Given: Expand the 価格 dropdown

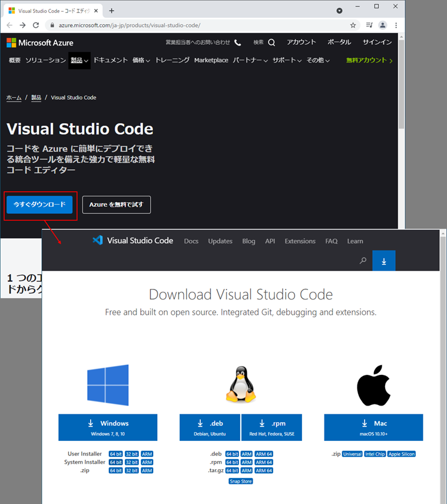Looking at the screenshot, I should tap(141, 61).
